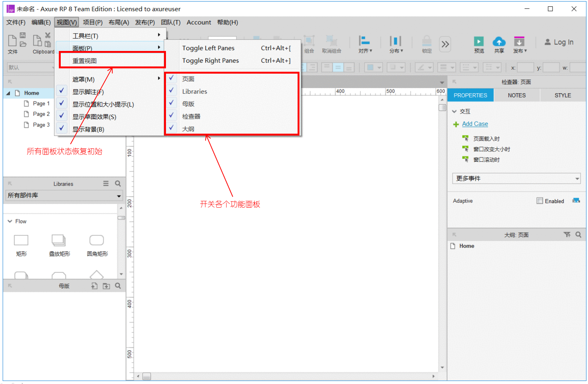This screenshot has width=588, height=384.
Task: Click the 预览 preview play icon
Action: click(479, 41)
